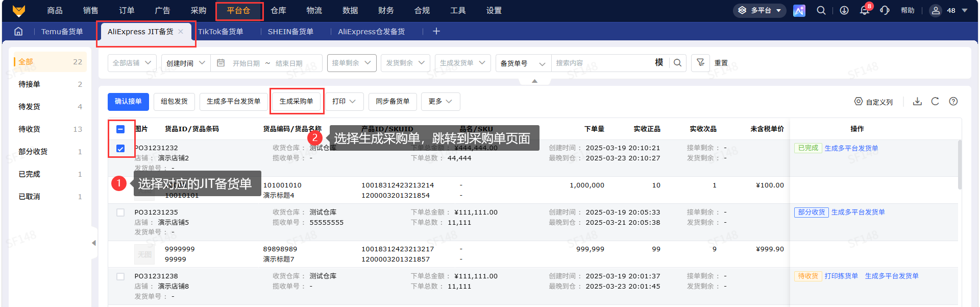The image size is (980, 307).
Task: Filter by 部分收货 status
Action: pos(50,152)
